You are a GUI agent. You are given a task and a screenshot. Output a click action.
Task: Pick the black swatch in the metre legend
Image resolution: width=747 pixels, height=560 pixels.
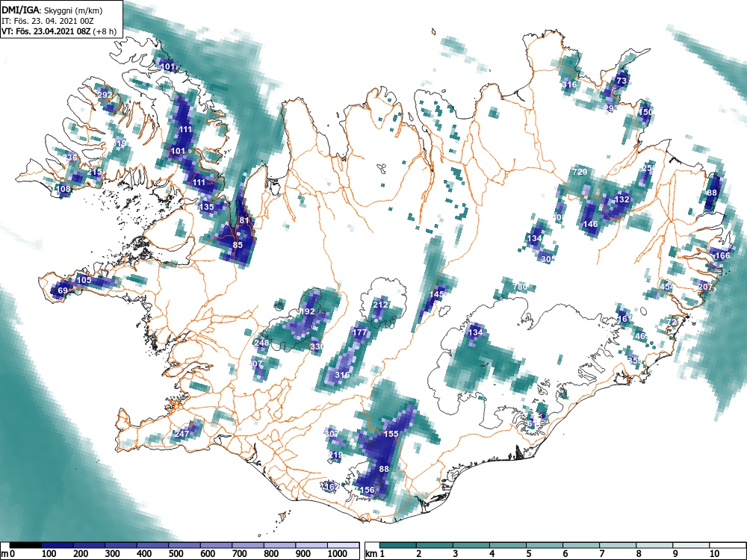[25, 545]
